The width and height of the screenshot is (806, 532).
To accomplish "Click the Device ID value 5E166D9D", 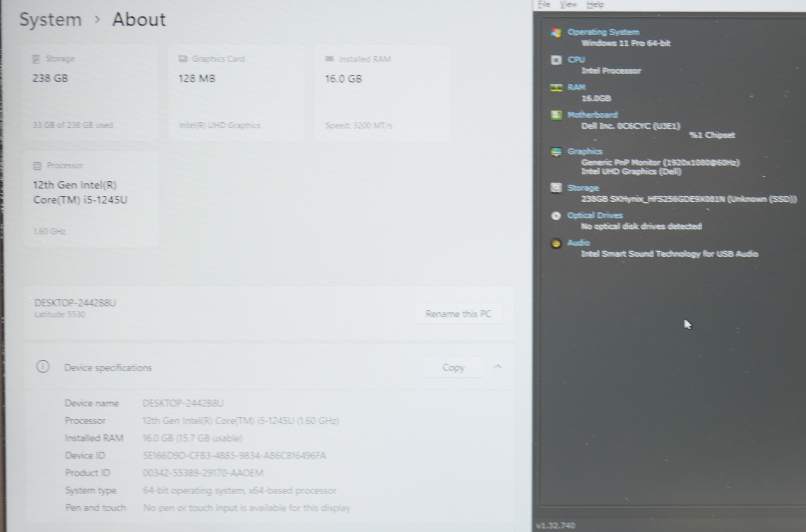I will tap(234, 455).
